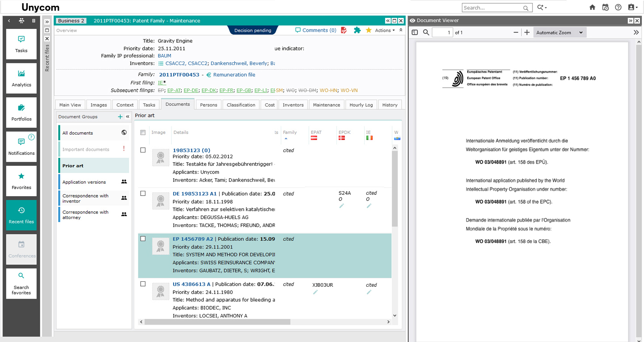Toggle the Document Viewer sidebar icon
This screenshot has width=644, height=342.
(415, 33)
